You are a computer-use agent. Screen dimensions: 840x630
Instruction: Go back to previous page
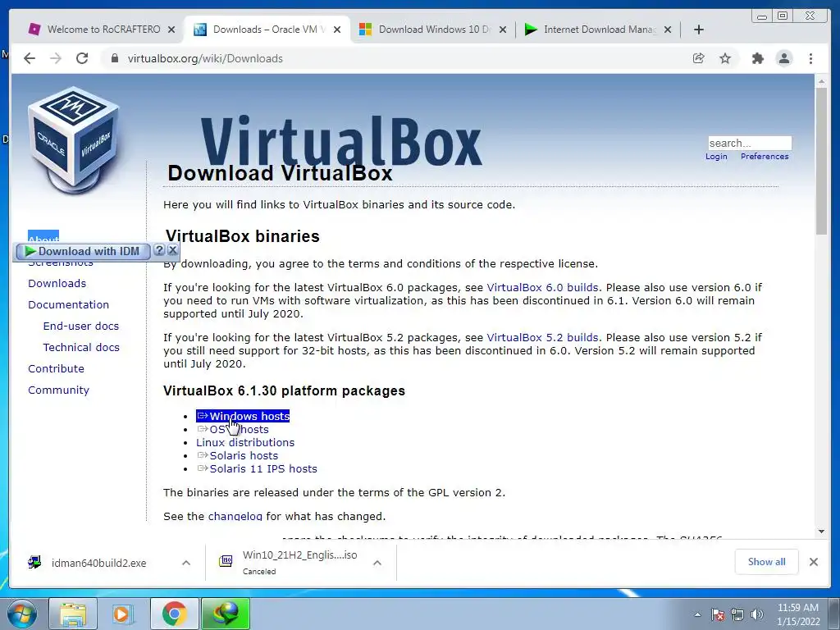(x=30, y=58)
